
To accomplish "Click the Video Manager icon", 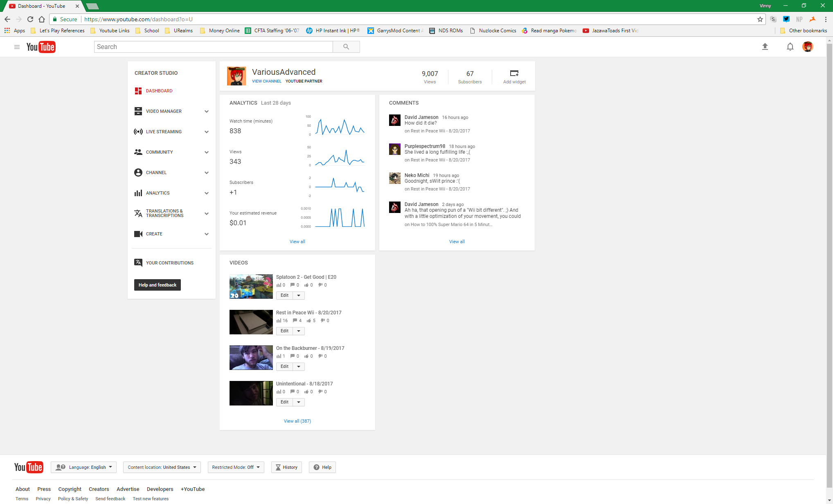I will coord(138,111).
